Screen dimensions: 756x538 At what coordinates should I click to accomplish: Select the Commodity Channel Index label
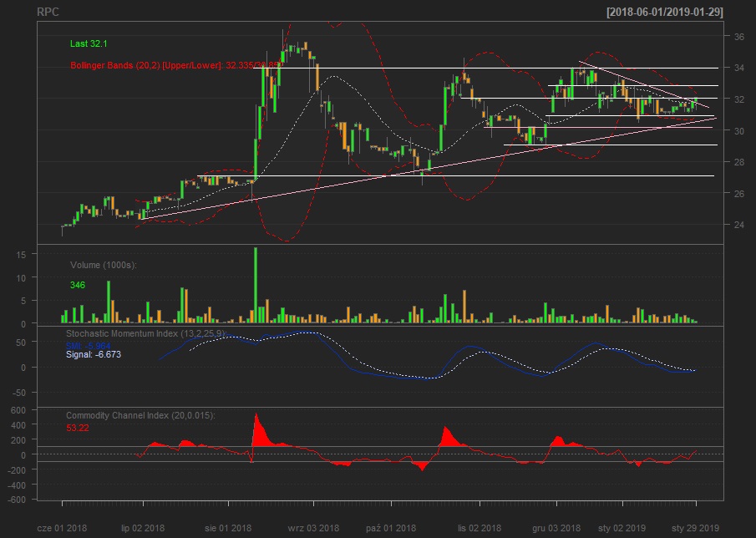point(140,415)
